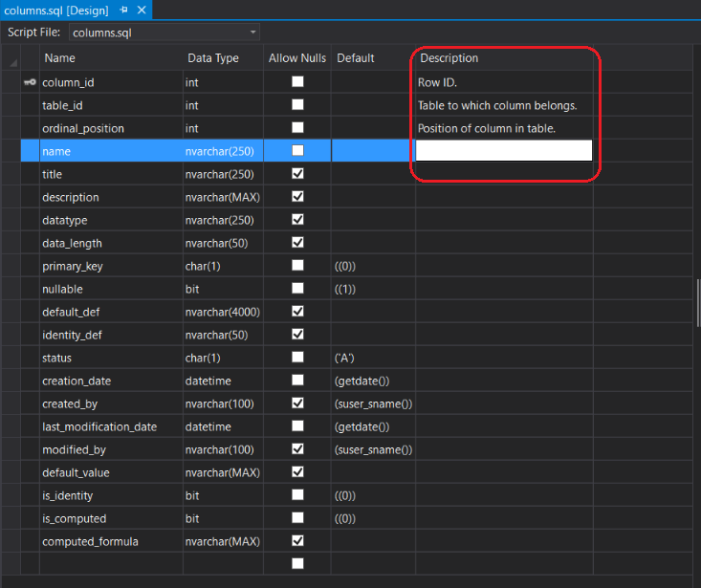This screenshot has height=588, width=701.
Task: Click the Allow Nulls column header
Action: [297, 58]
